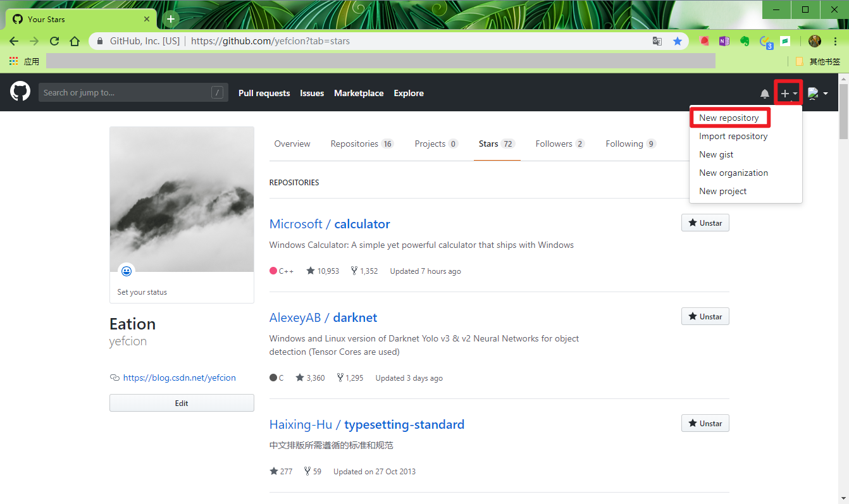
Task: Reload the page
Action: [x=54, y=41]
